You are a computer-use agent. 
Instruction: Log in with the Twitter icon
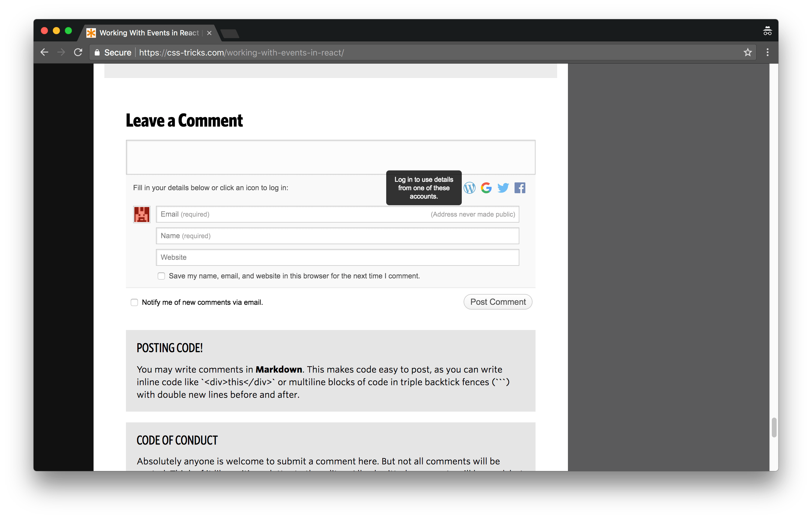pos(503,188)
